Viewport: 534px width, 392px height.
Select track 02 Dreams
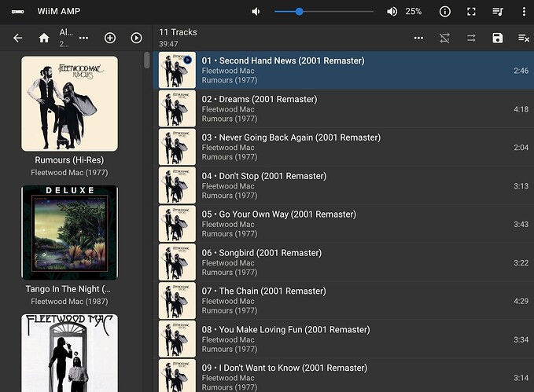click(x=343, y=109)
